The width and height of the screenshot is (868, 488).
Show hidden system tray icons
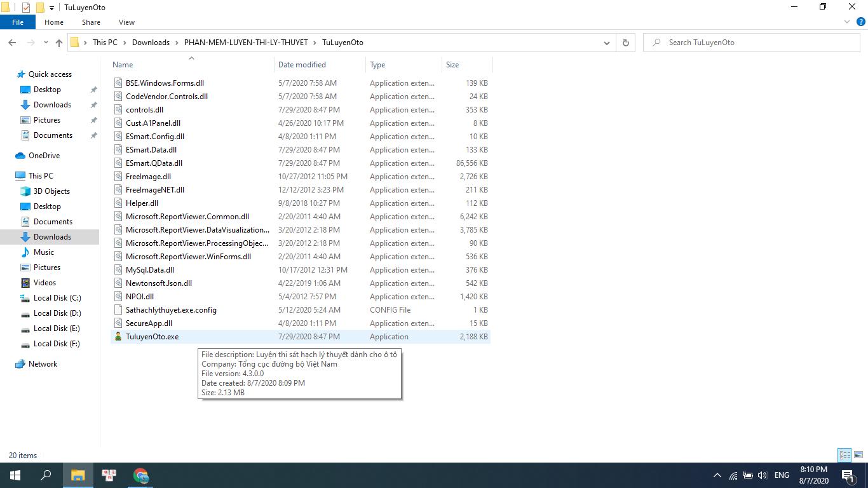click(717, 475)
